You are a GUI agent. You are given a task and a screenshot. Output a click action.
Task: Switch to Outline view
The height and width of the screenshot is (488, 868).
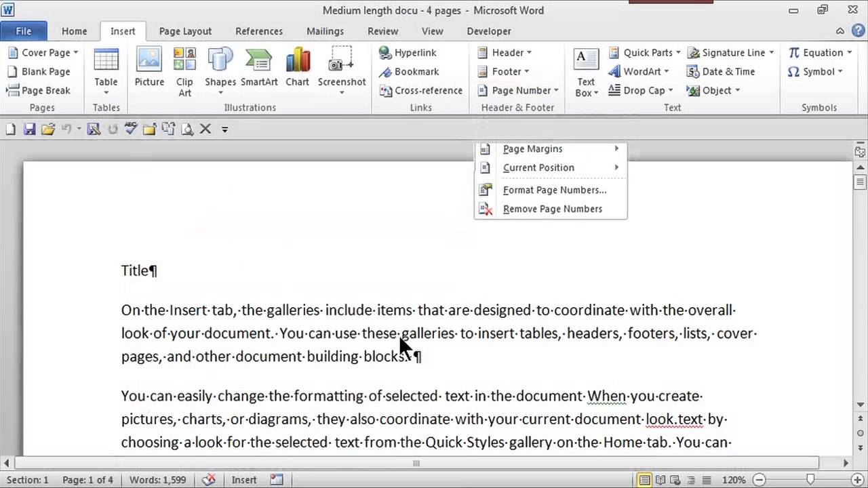690,480
